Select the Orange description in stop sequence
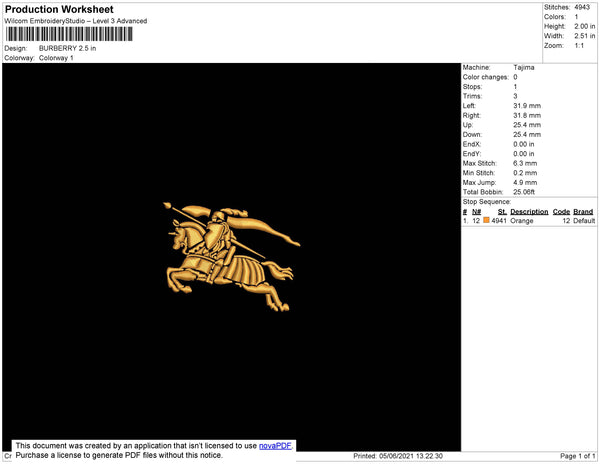 tap(522, 221)
